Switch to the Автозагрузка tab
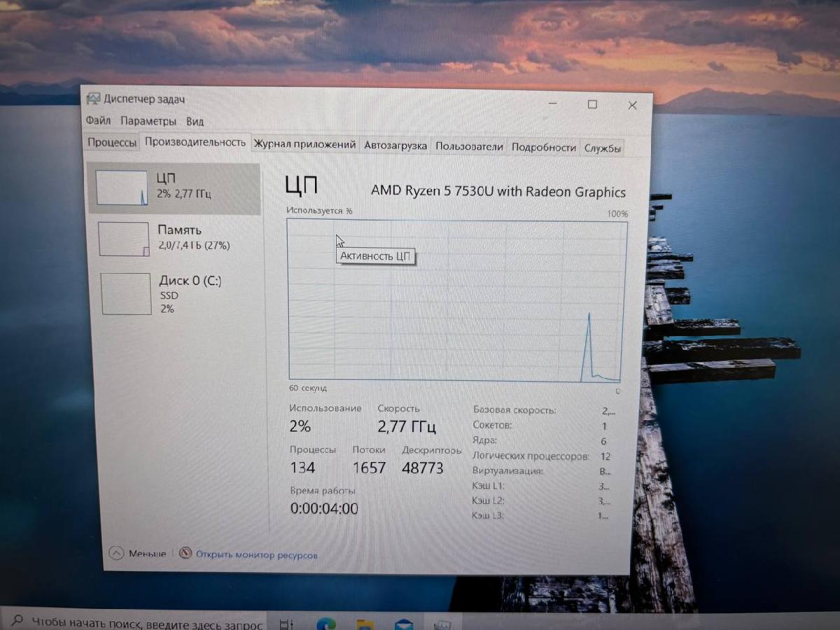 (395, 146)
